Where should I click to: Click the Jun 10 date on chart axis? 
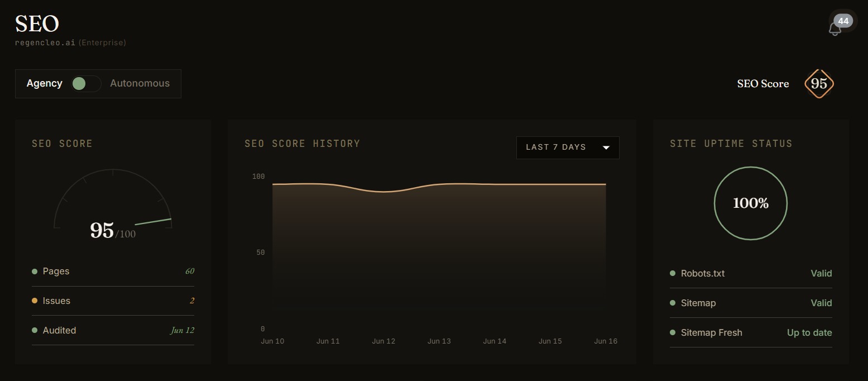click(x=272, y=341)
